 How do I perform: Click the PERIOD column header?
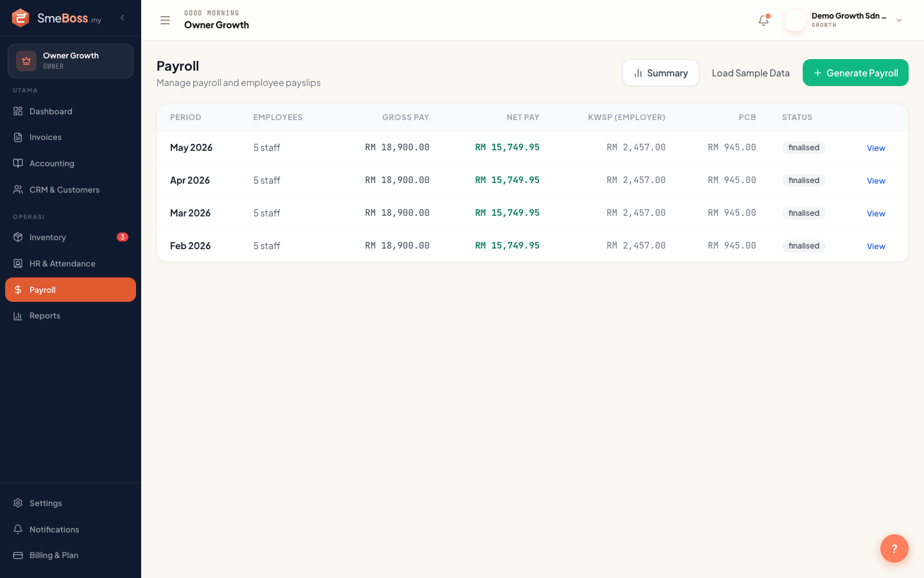click(185, 118)
